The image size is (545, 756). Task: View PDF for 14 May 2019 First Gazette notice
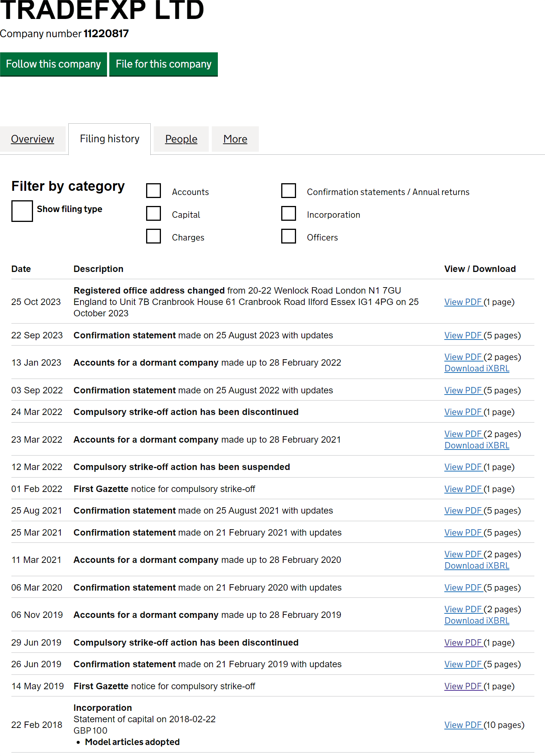[x=463, y=686]
